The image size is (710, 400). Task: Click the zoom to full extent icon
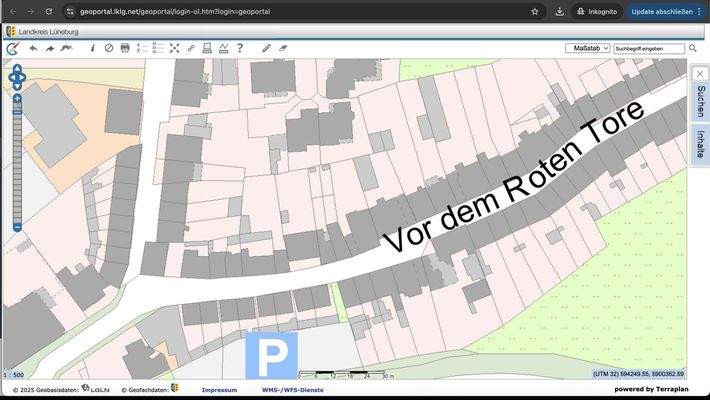pos(174,48)
